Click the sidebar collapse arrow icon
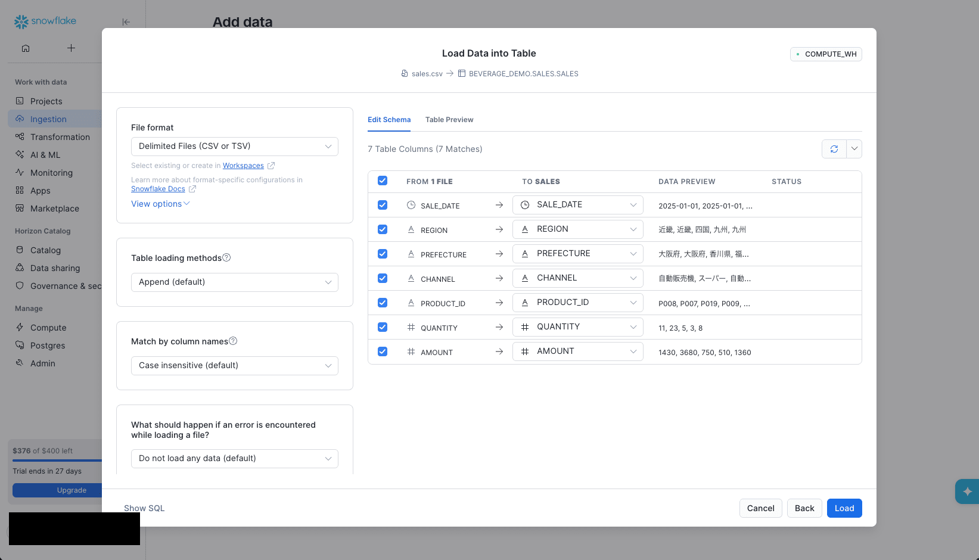979x560 pixels. click(126, 22)
